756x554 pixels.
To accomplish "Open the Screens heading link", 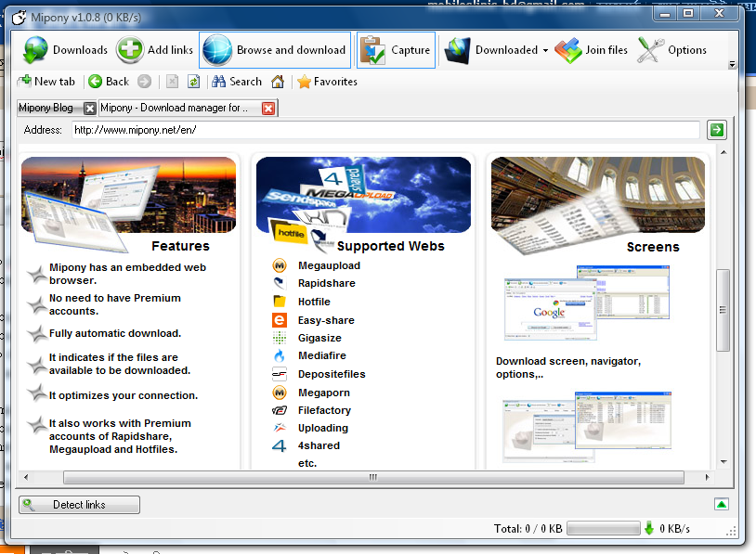I will [653, 247].
